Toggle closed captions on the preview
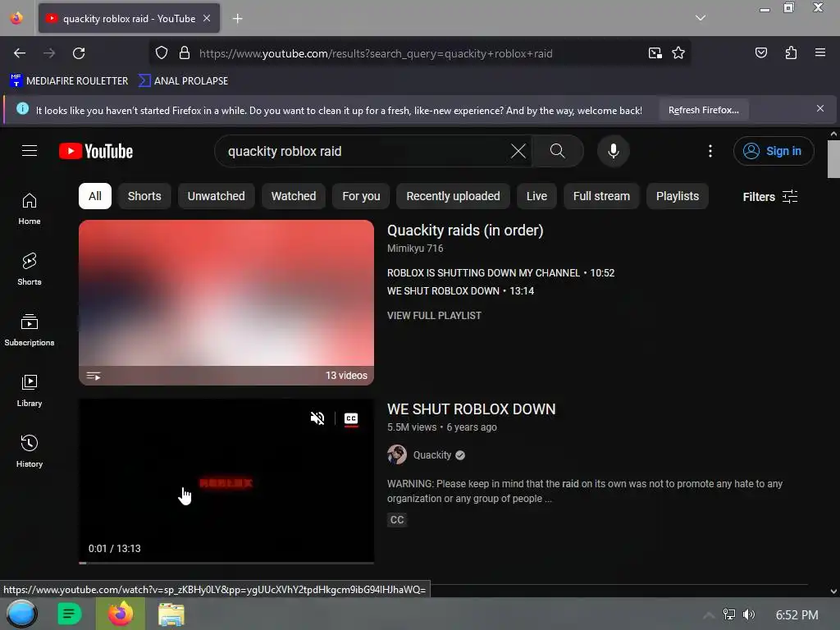 [x=351, y=418]
